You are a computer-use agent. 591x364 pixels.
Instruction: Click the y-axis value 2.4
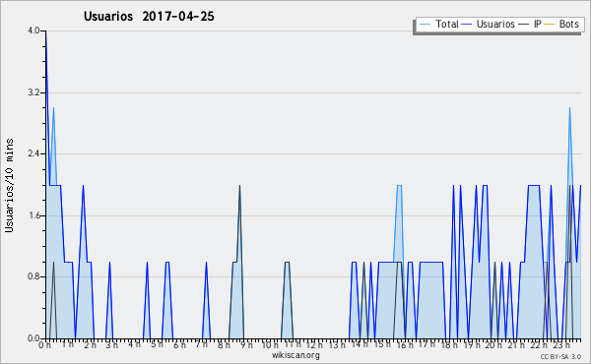[33, 153]
